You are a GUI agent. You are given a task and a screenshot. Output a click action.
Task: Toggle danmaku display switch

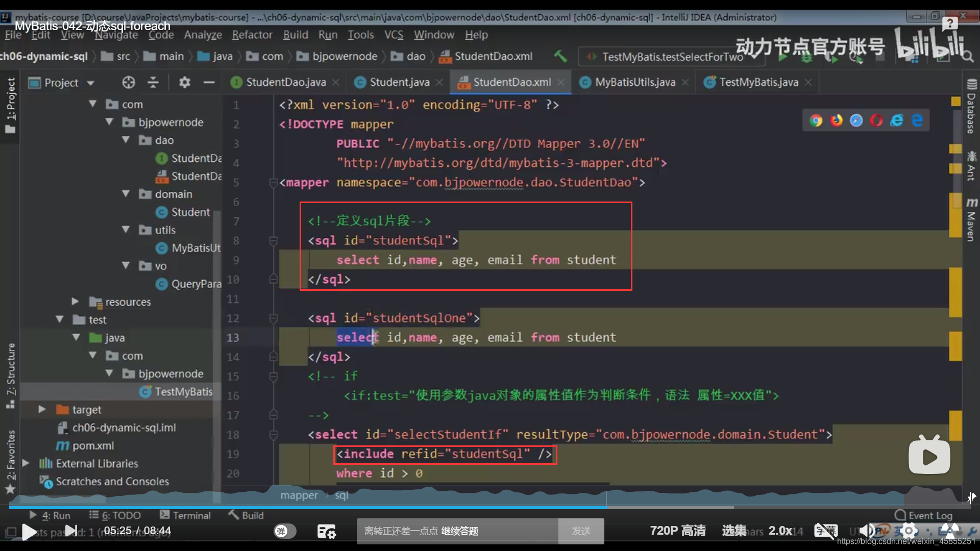[284, 531]
